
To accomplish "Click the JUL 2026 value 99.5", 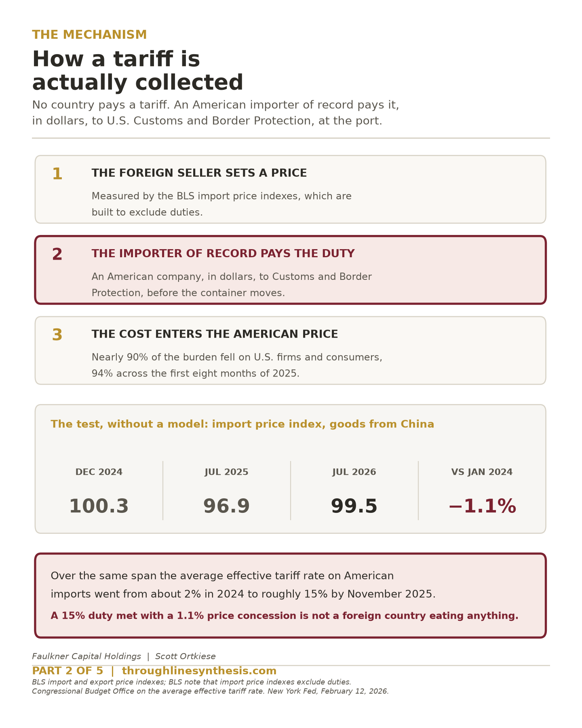I will pos(354,506).
